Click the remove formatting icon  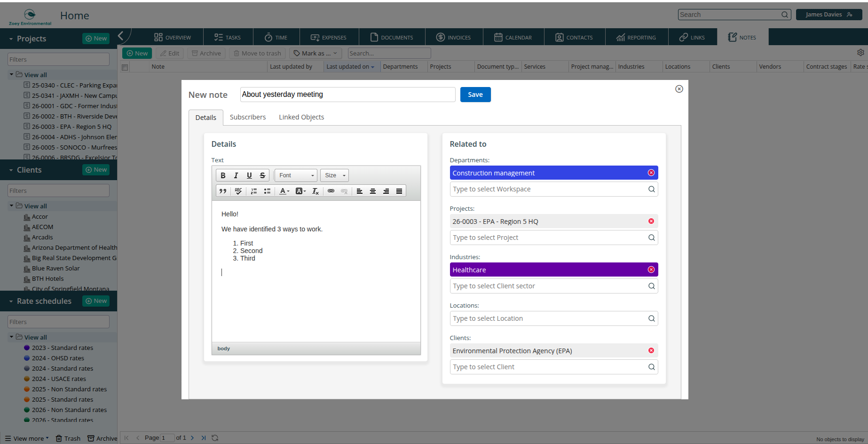pyautogui.click(x=316, y=191)
